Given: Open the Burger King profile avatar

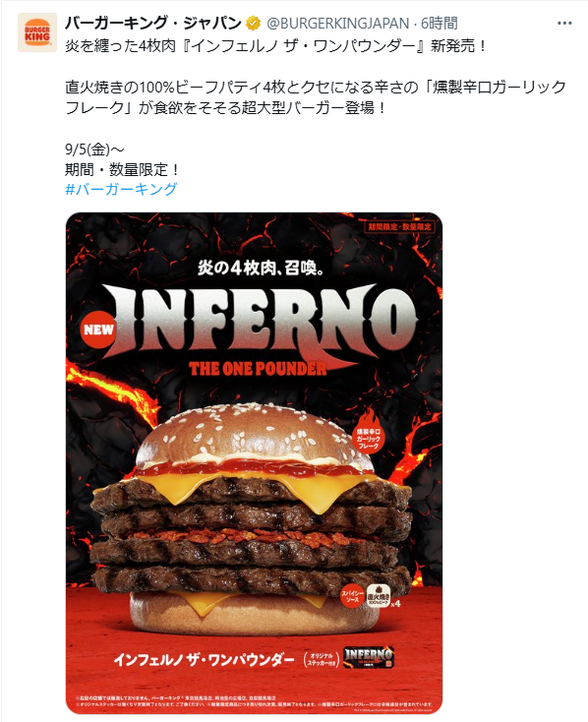Looking at the screenshot, I should (36, 32).
